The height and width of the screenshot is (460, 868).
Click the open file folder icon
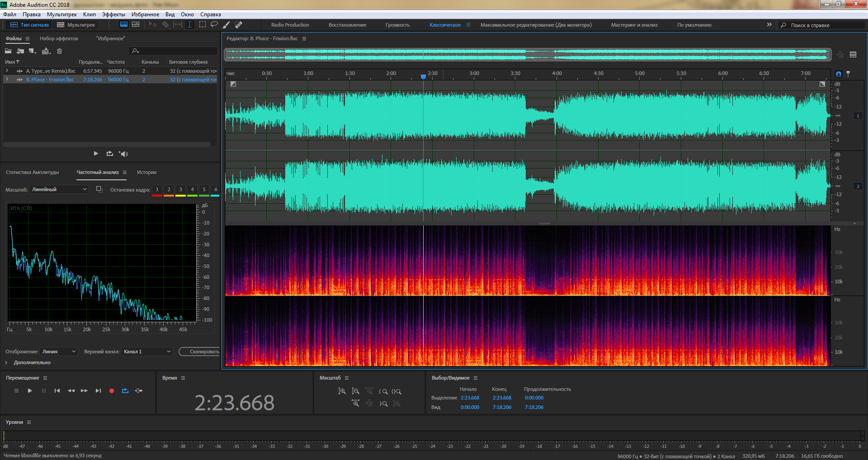[8, 51]
